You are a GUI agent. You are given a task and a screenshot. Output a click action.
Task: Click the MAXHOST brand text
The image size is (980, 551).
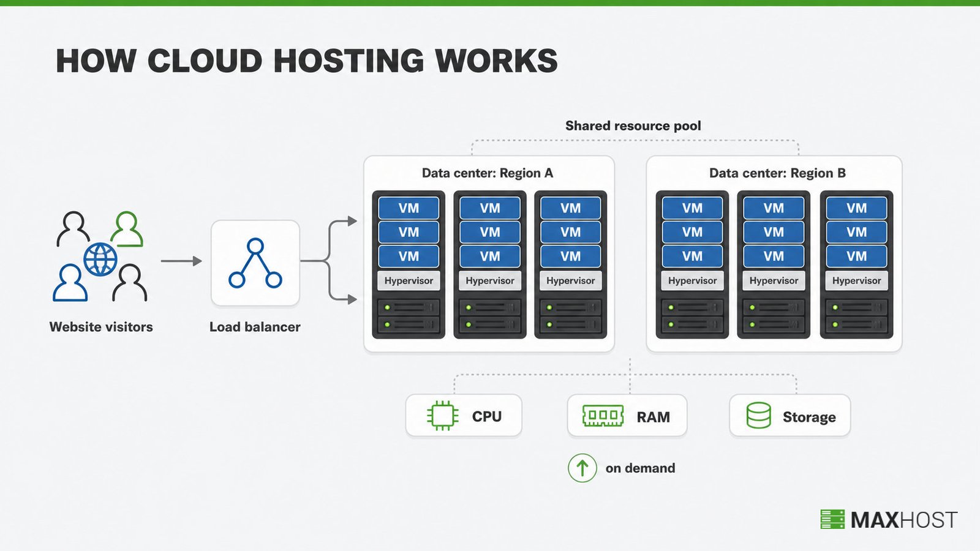click(x=903, y=520)
